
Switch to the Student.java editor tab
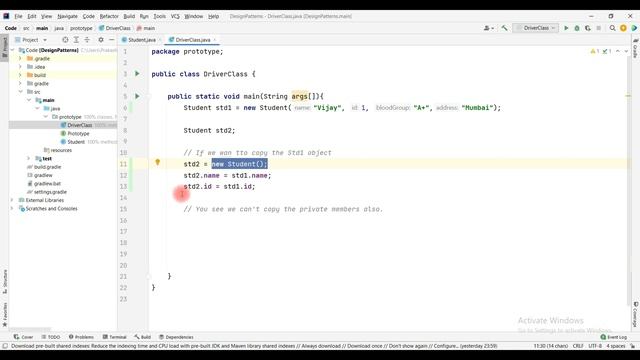(x=142, y=40)
